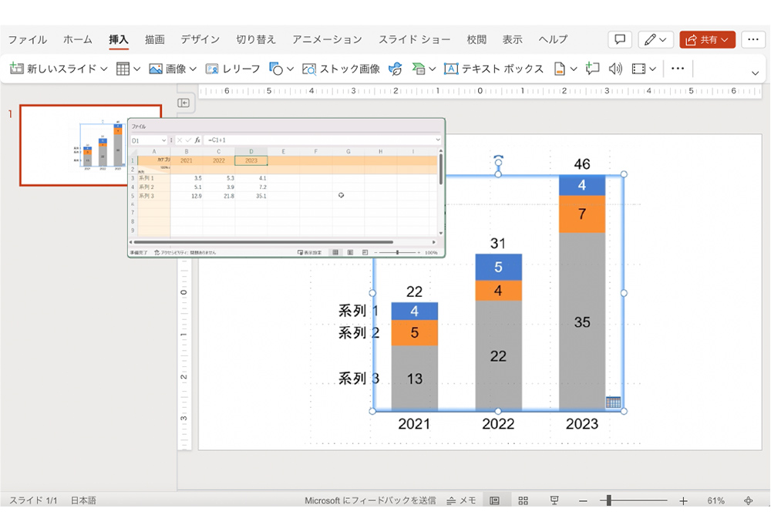Fit slide to current window

(748, 500)
